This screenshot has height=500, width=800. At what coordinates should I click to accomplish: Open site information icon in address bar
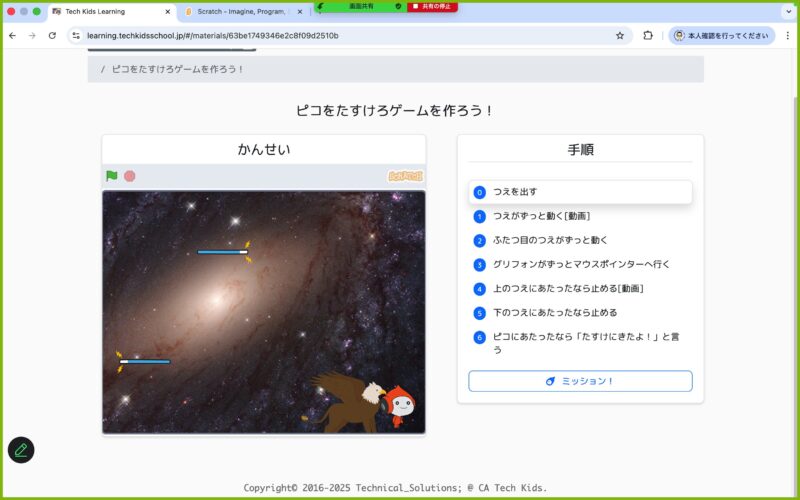pyautogui.click(x=76, y=35)
